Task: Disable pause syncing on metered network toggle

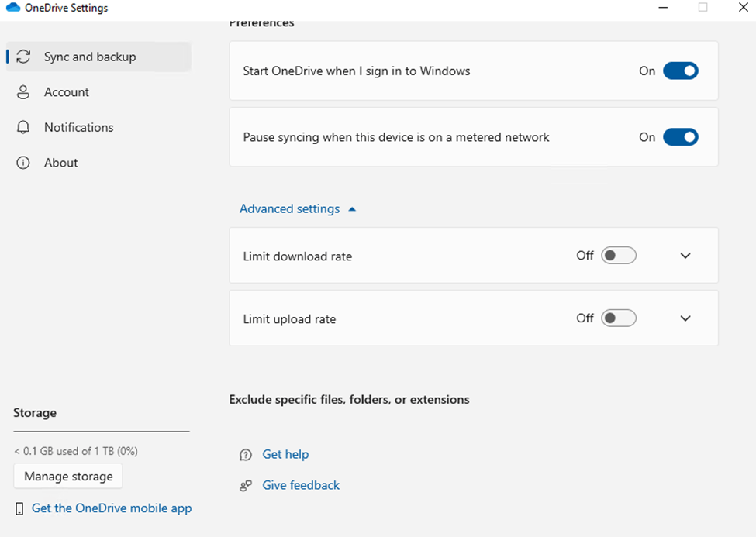Action: tap(680, 137)
